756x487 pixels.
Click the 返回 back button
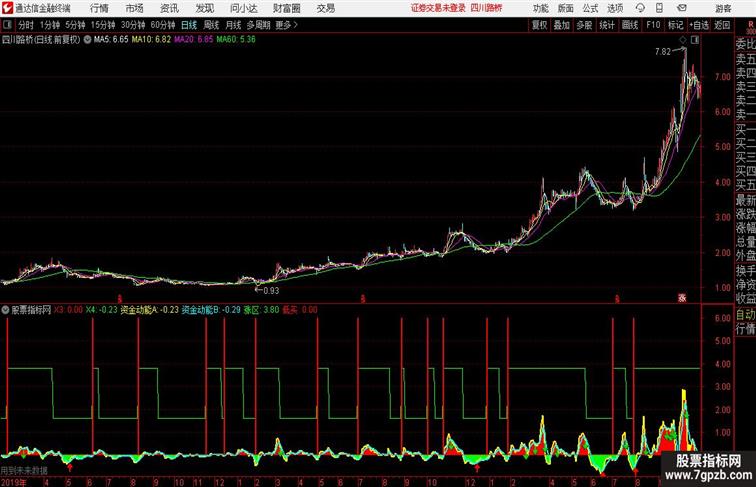(x=722, y=25)
